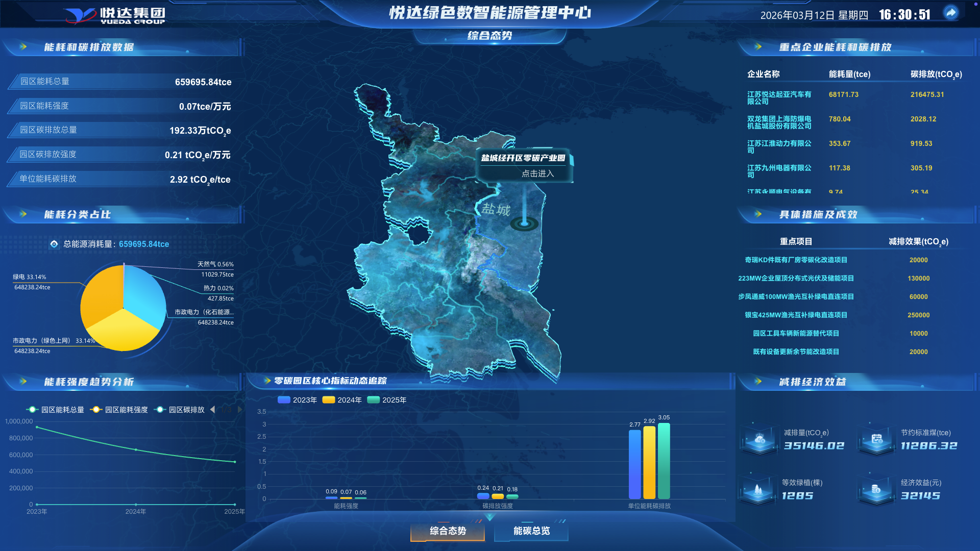980x551 pixels.
Task: Click the 等效绿植 tree icon
Action: point(758,490)
